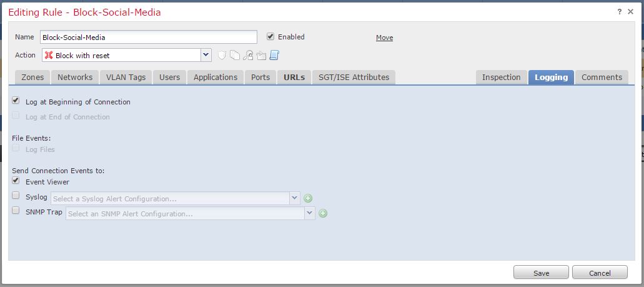The height and width of the screenshot is (287, 644).
Task: Add a new Syslog alert configuration
Action: (x=308, y=199)
